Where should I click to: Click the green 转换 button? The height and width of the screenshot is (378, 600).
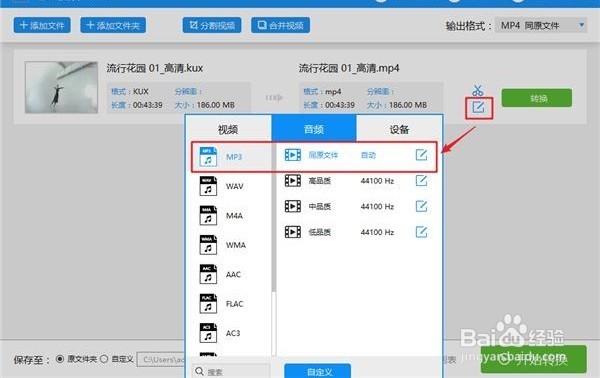(537, 98)
